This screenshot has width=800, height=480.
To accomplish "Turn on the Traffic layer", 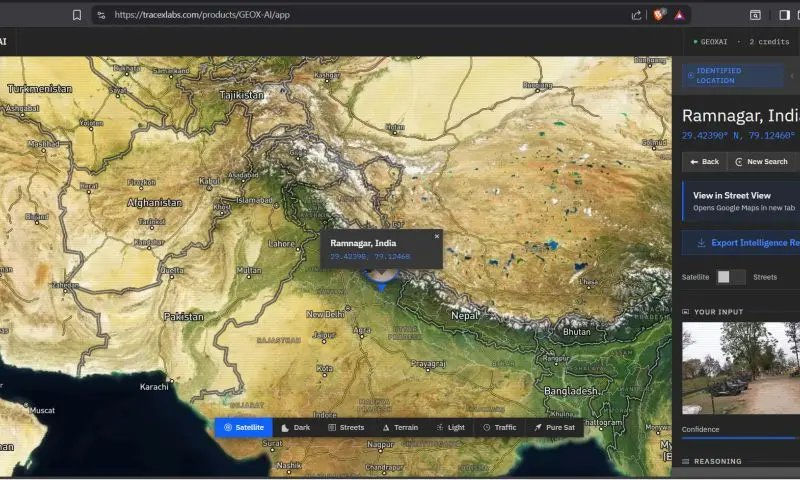I will click(500, 427).
